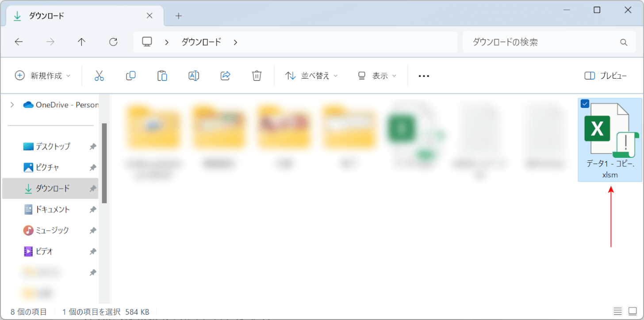Click the navigation pane scrollbar
Image resolution: width=644 pixels, height=320 pixels.
[x=104, y=164]
